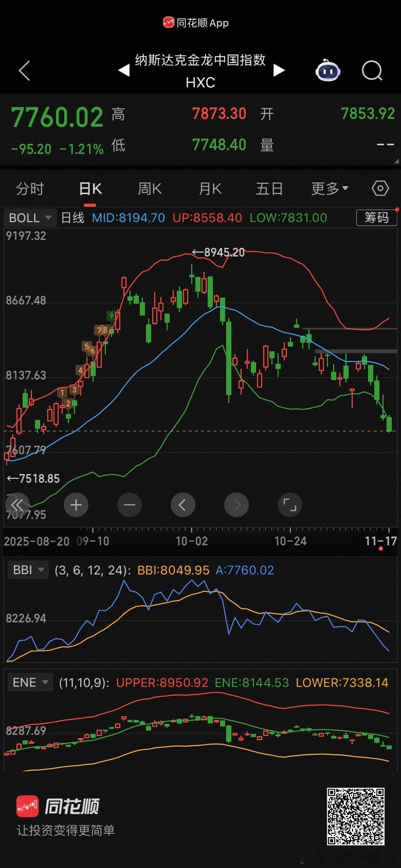Open the ENE indicator dropdown

[30, 682]
